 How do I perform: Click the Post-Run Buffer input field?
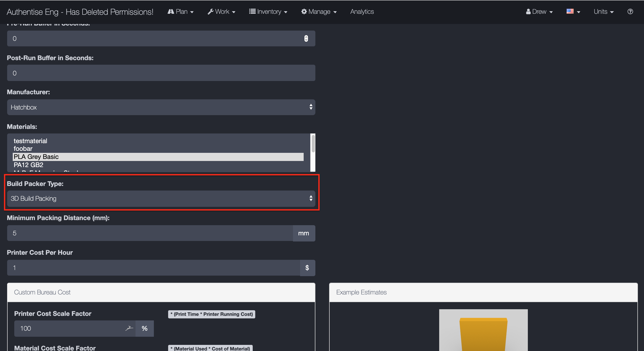[x=161, y=73]
